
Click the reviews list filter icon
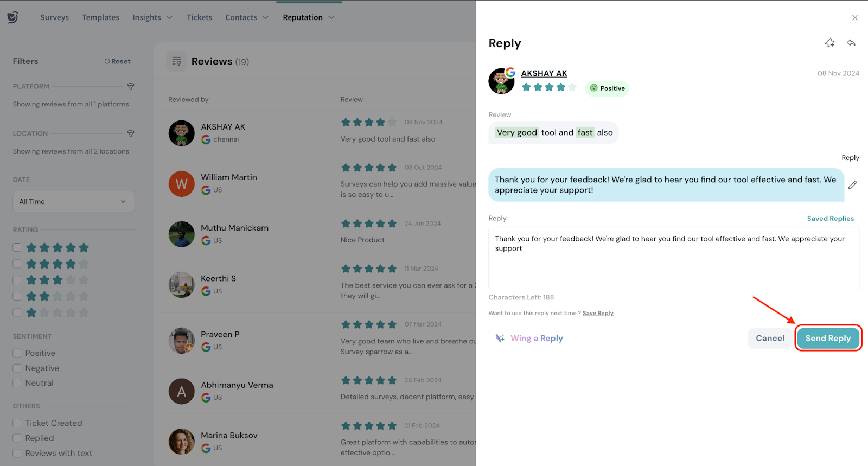[176, 62]
